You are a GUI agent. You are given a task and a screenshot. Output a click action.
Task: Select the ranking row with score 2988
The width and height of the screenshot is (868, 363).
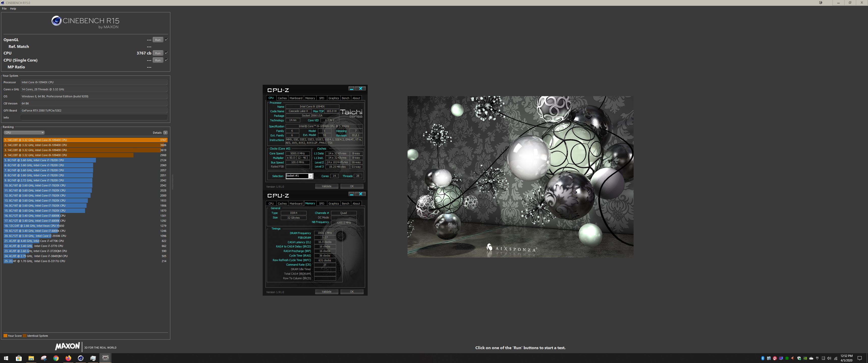pyautogui.click(x=85, y=155)
